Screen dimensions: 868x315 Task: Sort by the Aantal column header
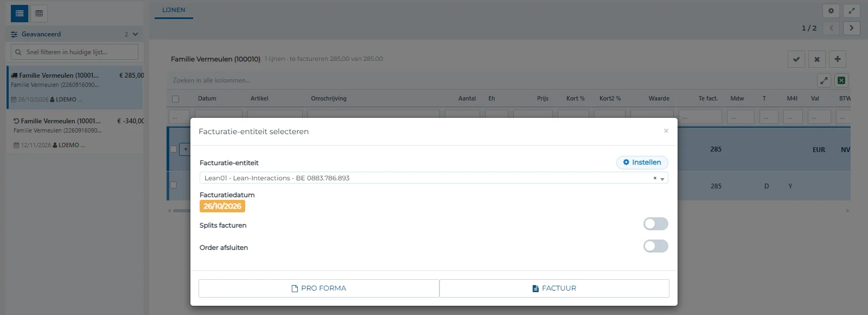467,98
